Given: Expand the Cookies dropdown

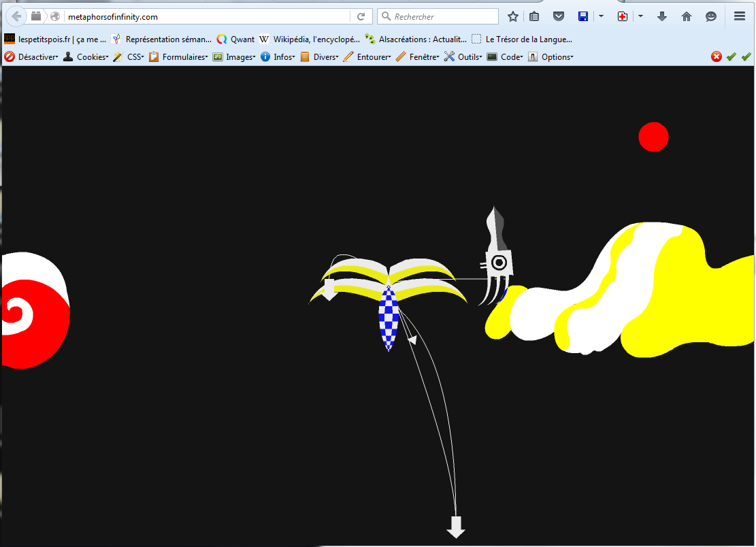Looking at the screenshot, I should (x=86, y=57).
